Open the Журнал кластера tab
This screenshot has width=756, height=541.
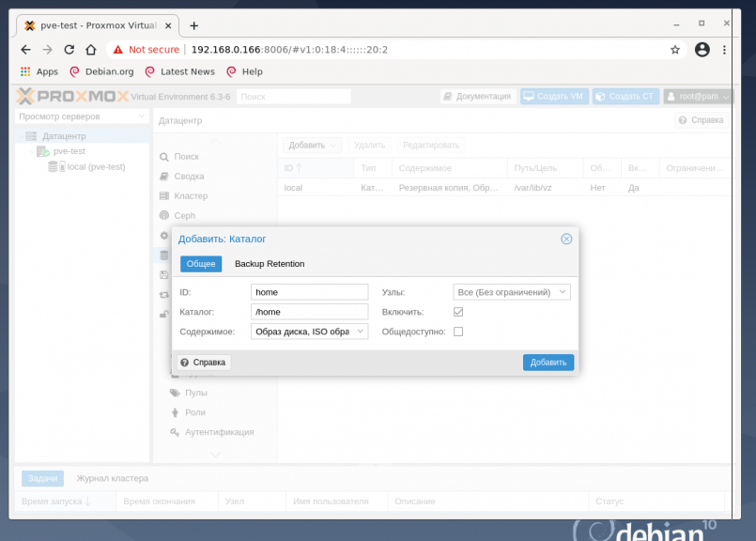click(x=115, y=478)
